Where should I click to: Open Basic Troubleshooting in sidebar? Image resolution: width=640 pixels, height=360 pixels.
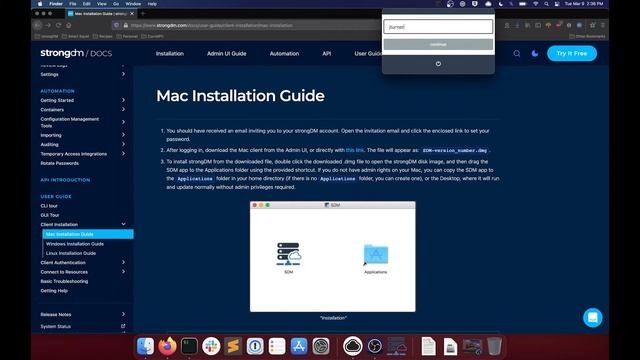64,281
